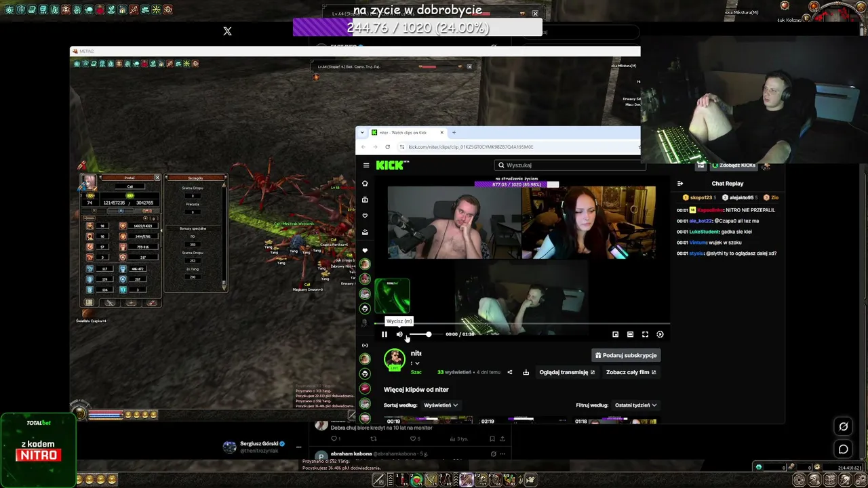Click the slot 1 item in the game hotbar
This screenshot has height=488, width=868.
point(402,480)
